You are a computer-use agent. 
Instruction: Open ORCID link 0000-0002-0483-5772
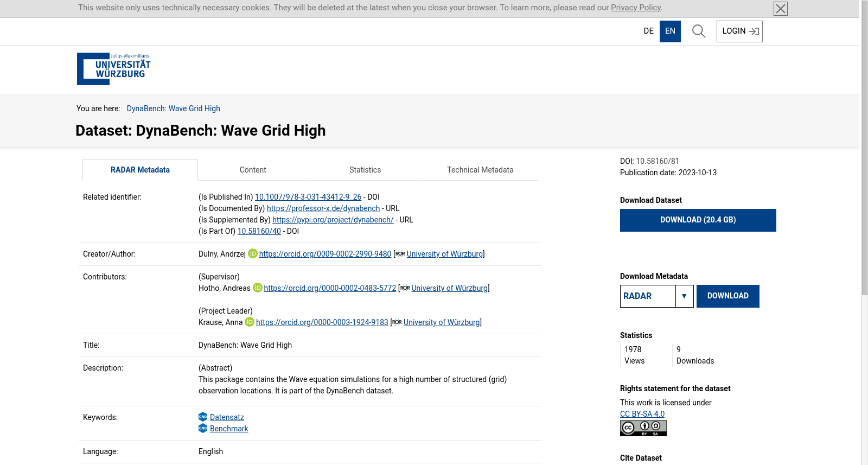[330, 288]
